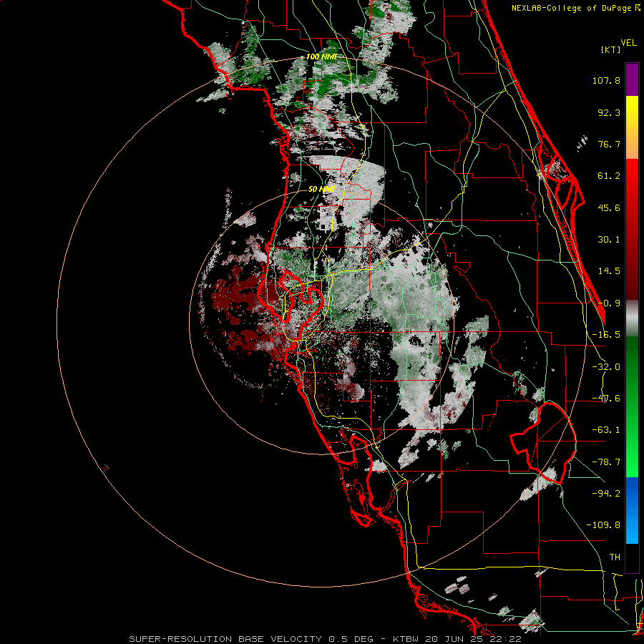This screenshot has width=644, height=644.
Task: Click the -109.8 velocity scale value
Action: [x=603, y=525]
